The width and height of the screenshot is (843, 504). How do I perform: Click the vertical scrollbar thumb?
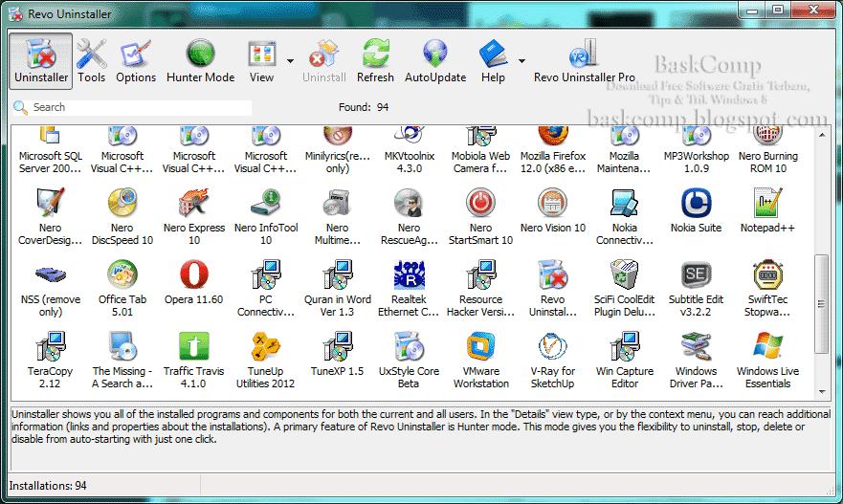tap(822, 303)
